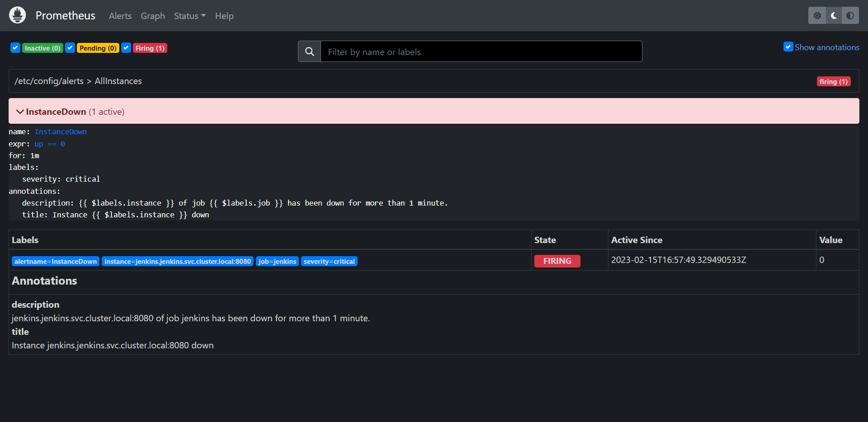Screen dimensions: 868x422
Task: Click the Firing (1) filter badge
Action: point(150,48)
